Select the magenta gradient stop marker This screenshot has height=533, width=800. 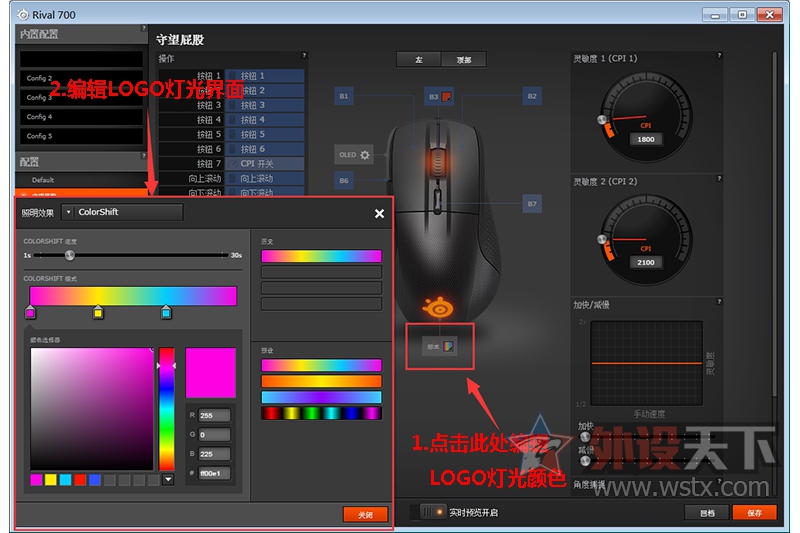point(30,312)
